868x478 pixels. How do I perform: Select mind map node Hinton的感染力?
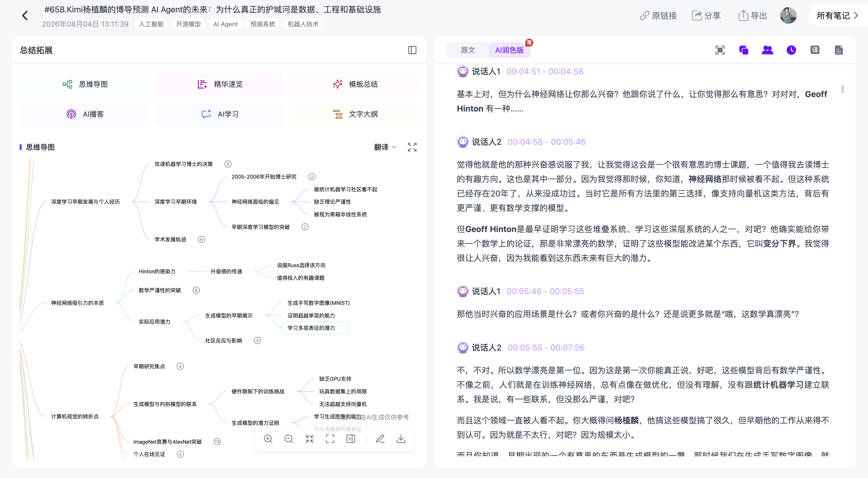pos(157,272)
